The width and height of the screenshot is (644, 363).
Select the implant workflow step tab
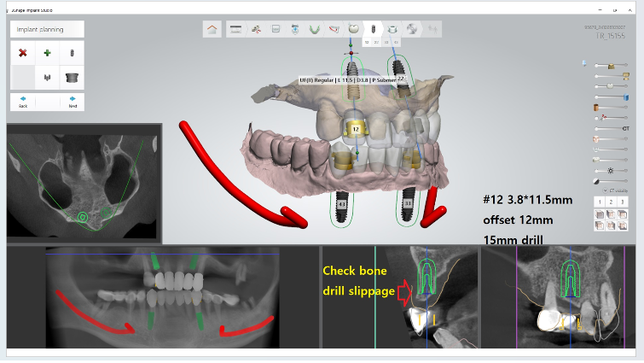pyautogui.click(x=373, y=30)
